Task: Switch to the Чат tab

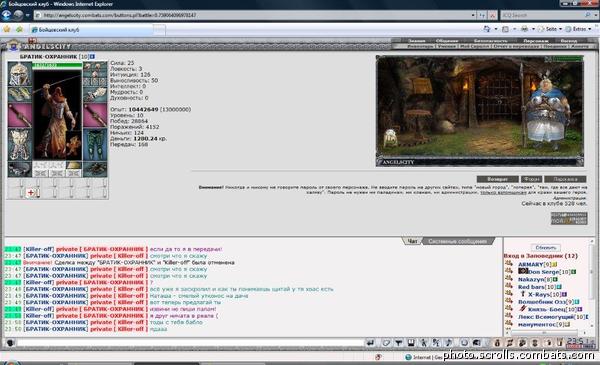Action: [x=412, y=241]
